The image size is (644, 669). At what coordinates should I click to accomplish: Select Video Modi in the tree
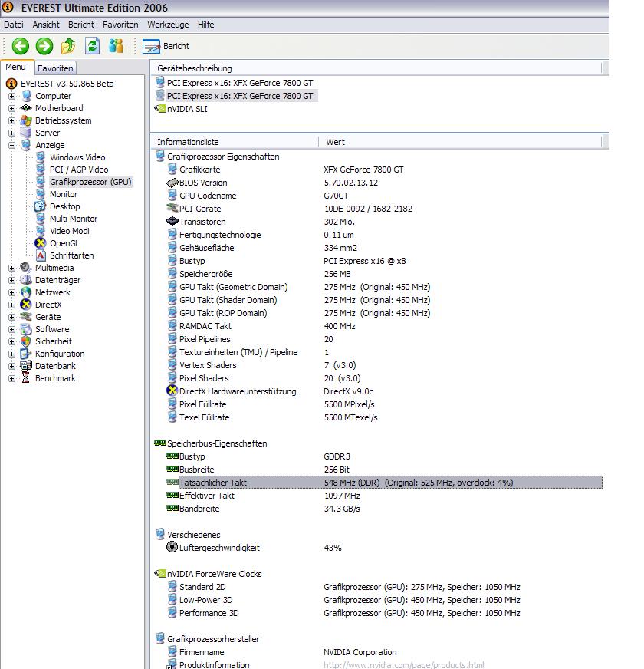[x=70, y=231]
